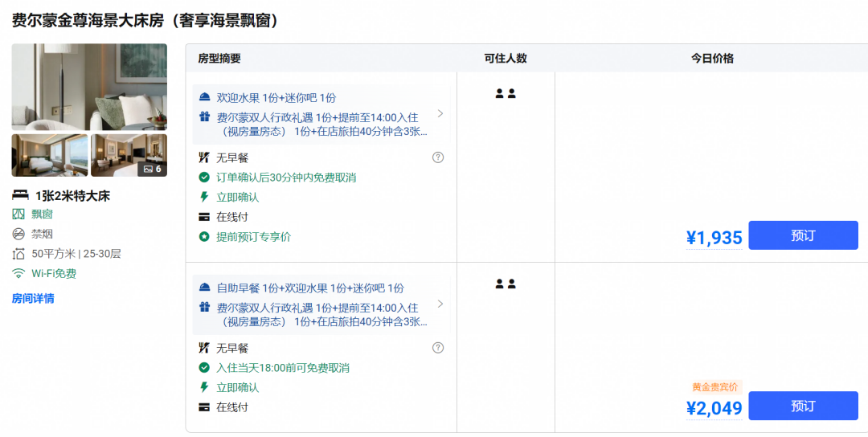The image size is (868, 437).
Task: Click the ¥1,935 price for details
Action: [714, 238]
